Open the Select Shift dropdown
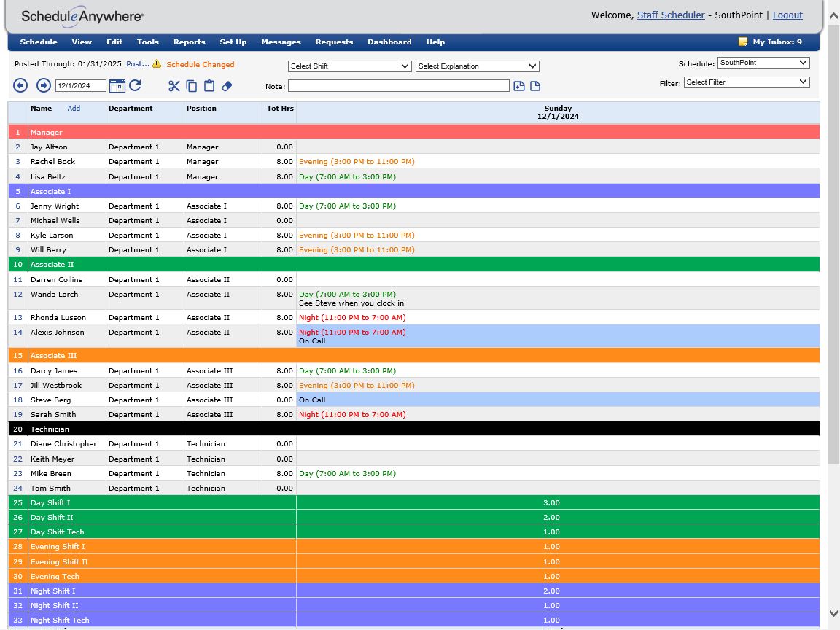840x630 pixels. pos(349,66)
